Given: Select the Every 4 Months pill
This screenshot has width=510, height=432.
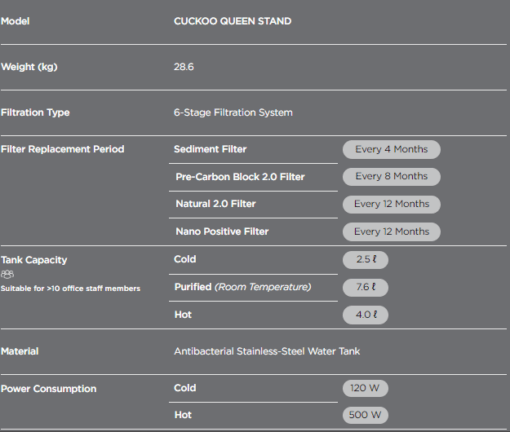Looking at the screenshot, I should click(391, 149).
